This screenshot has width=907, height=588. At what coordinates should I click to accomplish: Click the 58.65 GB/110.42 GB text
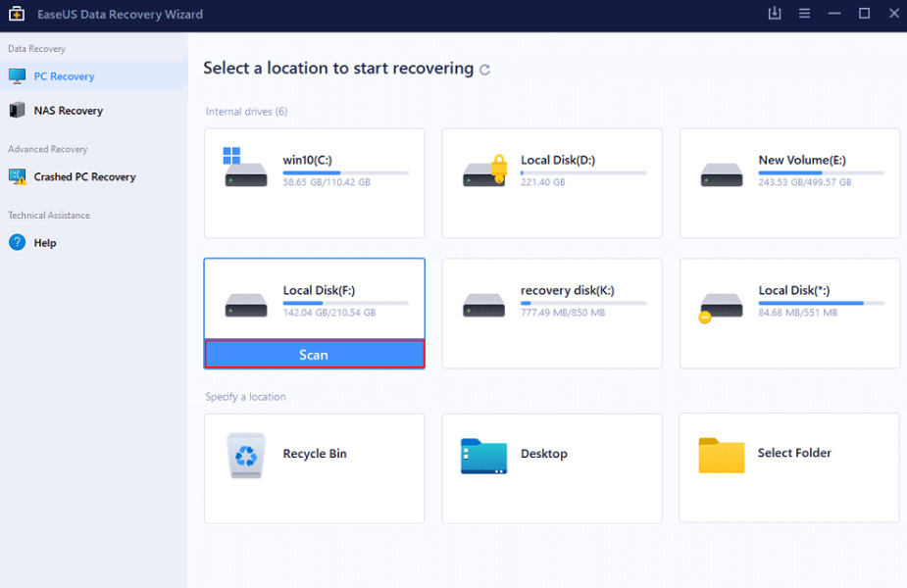point(327,182)
